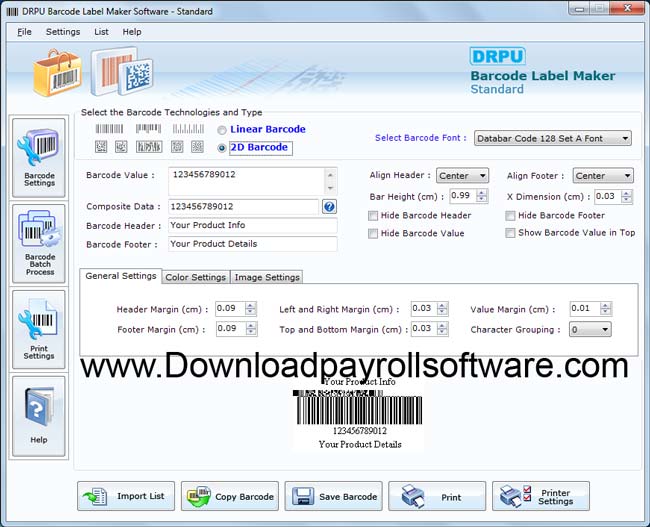The height and width of the screenshot is (527, 650).
Task: Switch to the Image Settings tab
Action: pos(267,277)
